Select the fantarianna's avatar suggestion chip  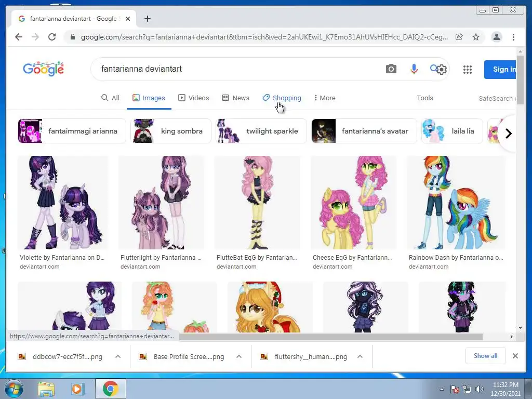(x=364, y=131)
